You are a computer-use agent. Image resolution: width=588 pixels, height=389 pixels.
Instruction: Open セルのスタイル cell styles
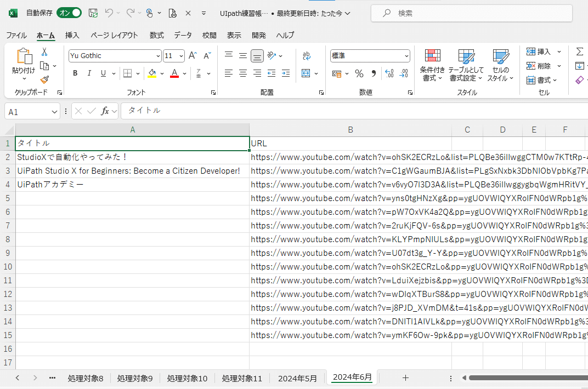pos(501,65)
